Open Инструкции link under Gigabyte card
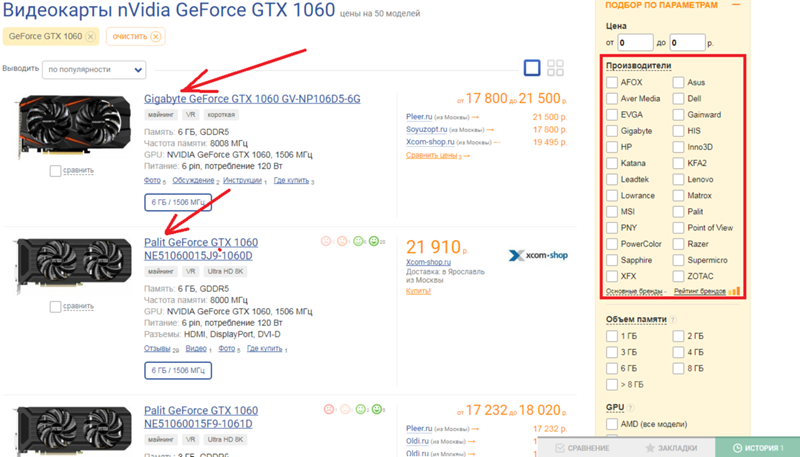Screen dimensions: 800x457 (242, 180)
